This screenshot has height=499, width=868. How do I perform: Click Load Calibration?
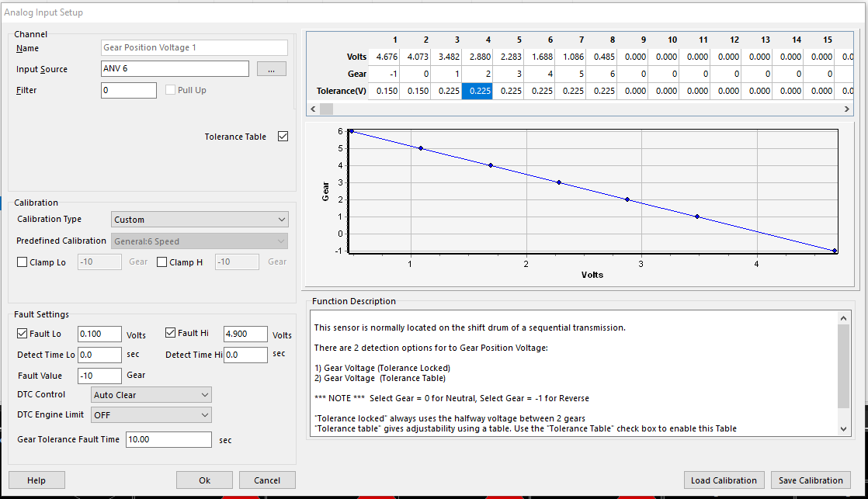click(x=724, y=480)
